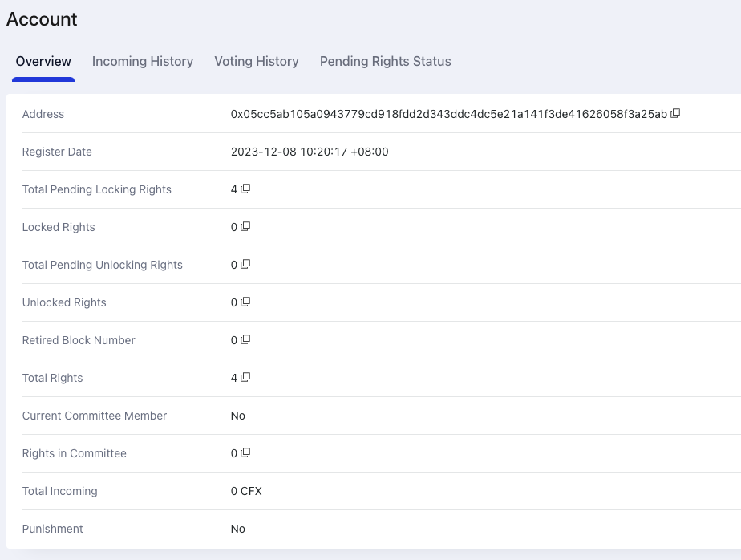Click the Account page heading

tap(42, 19)
